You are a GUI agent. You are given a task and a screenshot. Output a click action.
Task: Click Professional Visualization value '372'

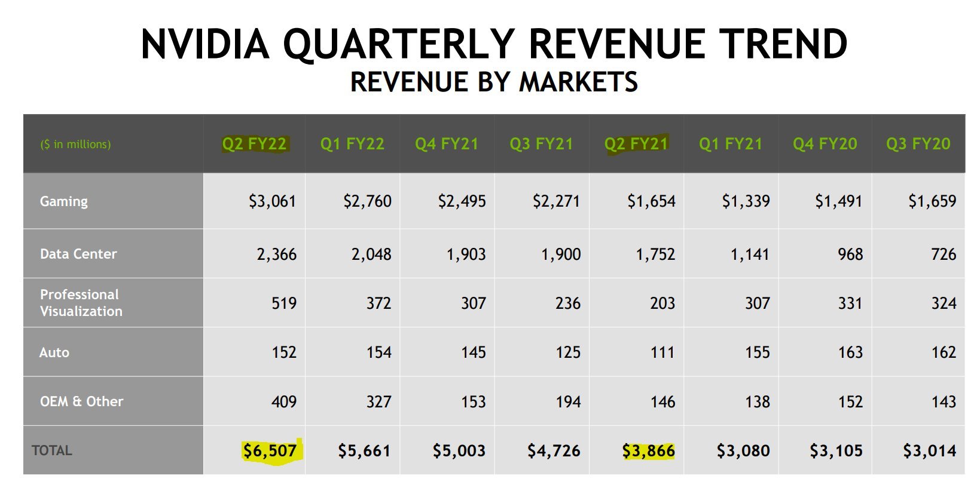pyautogui.click(x=378, y=303)
